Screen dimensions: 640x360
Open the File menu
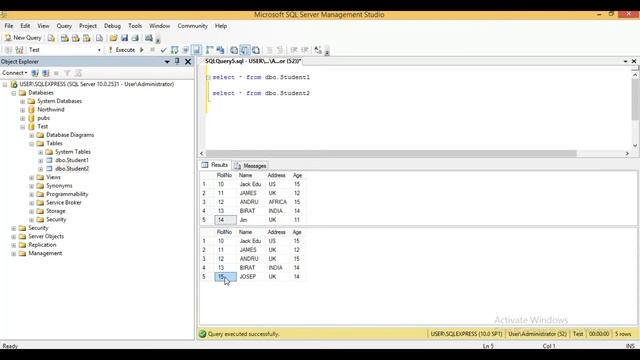tap(9, 26)
